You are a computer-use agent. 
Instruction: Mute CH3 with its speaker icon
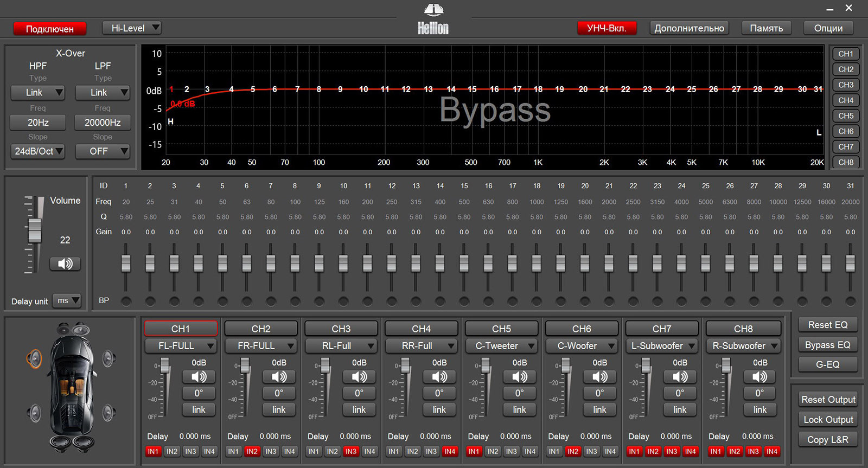tap(359, 376)
